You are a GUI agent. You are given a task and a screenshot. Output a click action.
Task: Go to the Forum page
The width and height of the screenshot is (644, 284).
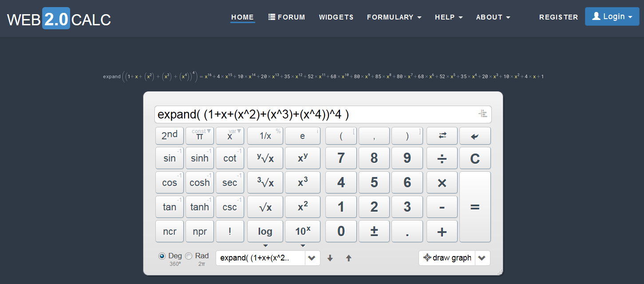click(287, 17)
